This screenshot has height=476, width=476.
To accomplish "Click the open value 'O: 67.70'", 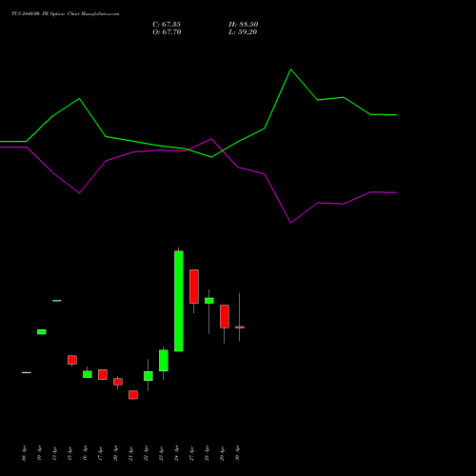I will click(167, 32).
